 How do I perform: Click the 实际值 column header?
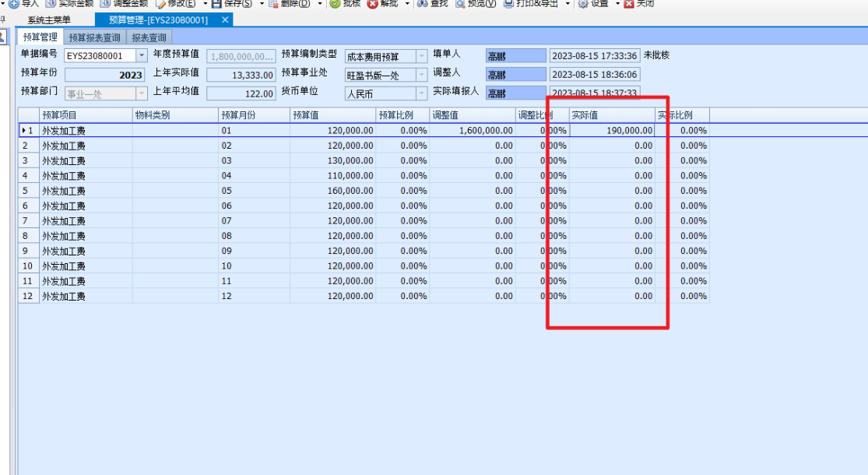pos(612,115)
